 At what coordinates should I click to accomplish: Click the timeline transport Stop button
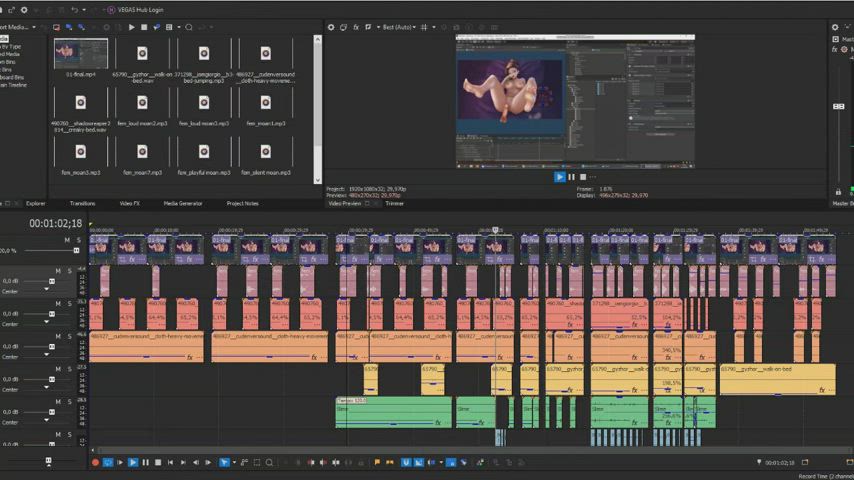158,462
